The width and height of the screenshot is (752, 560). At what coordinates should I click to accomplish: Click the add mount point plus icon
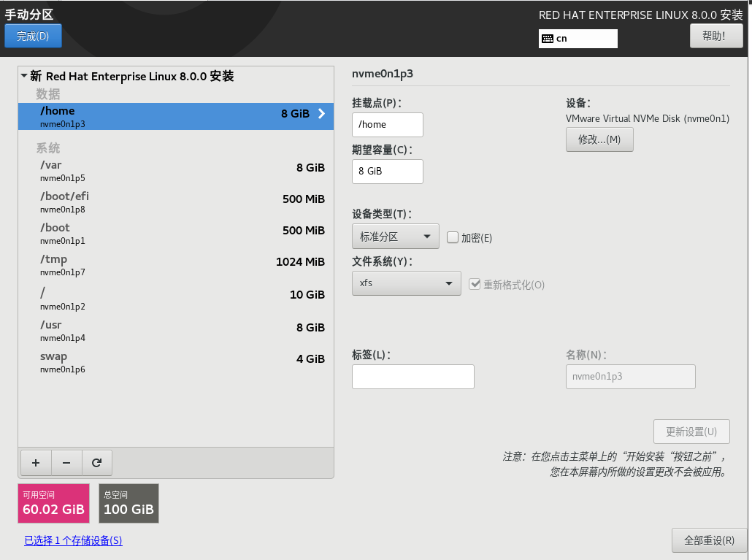click(36, 463)
